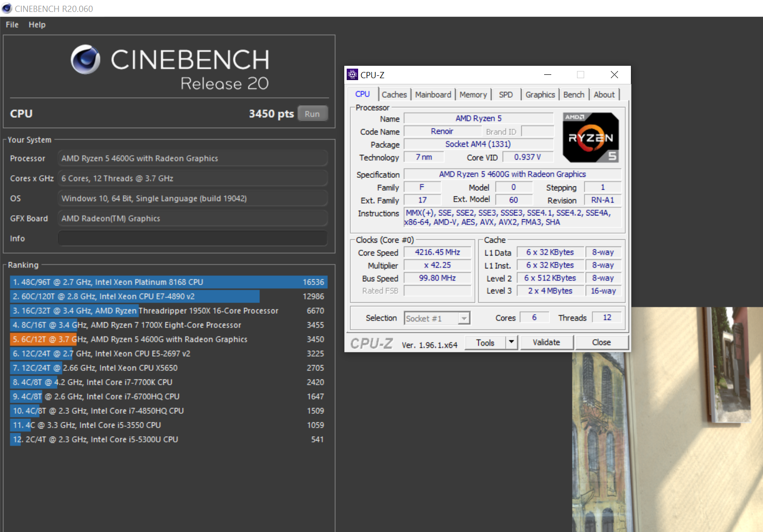Viewport: 763px width, 532px height.
Task: Click the AMD Ryzen 5 logo badge
Action: 591,138
